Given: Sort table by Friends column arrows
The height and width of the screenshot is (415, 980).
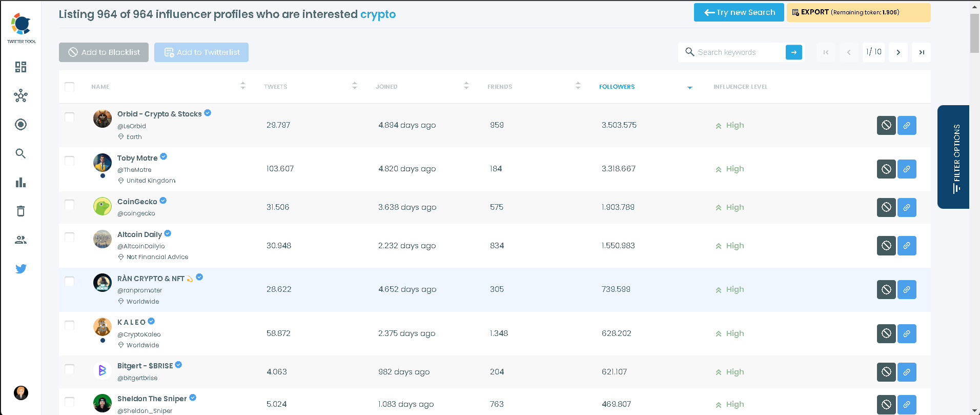Looking at the screenshot, I should [x=578, y=86].
